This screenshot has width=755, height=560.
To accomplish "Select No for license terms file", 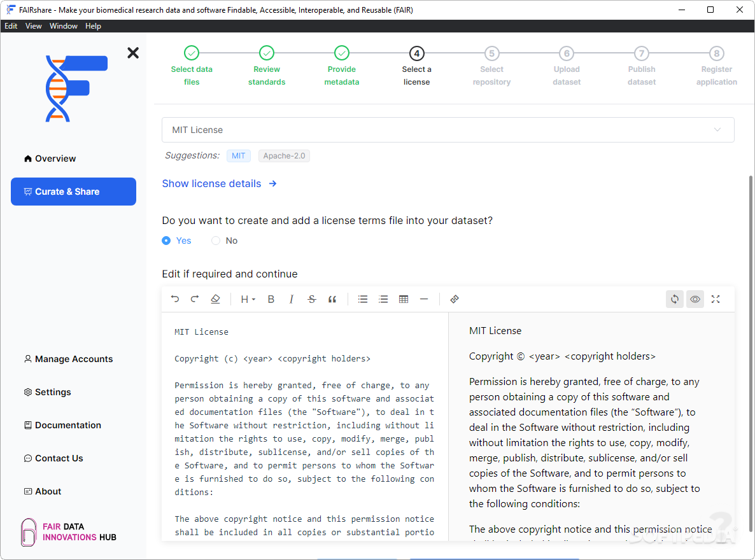I will (225, 241).
